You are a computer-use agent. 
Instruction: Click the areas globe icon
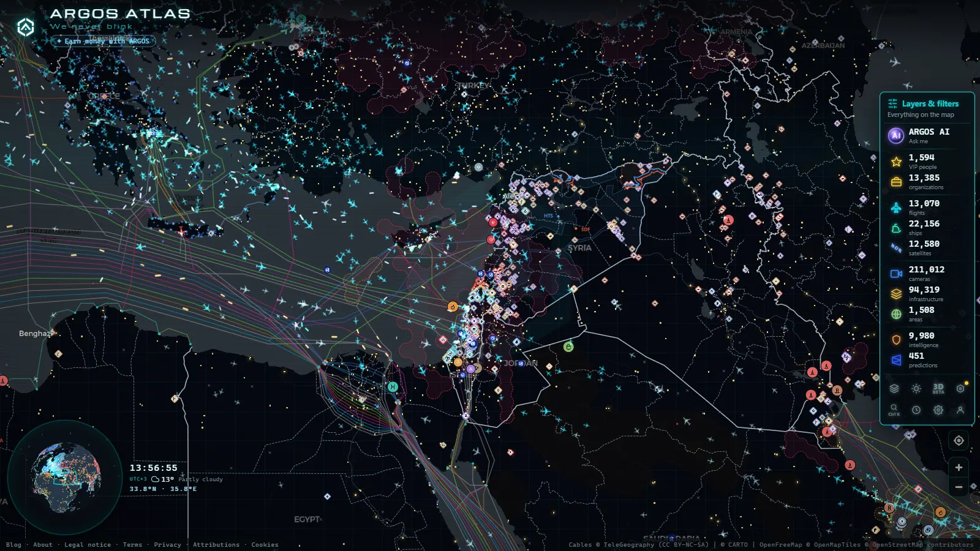pyautogui.click(x=896, y=314)
